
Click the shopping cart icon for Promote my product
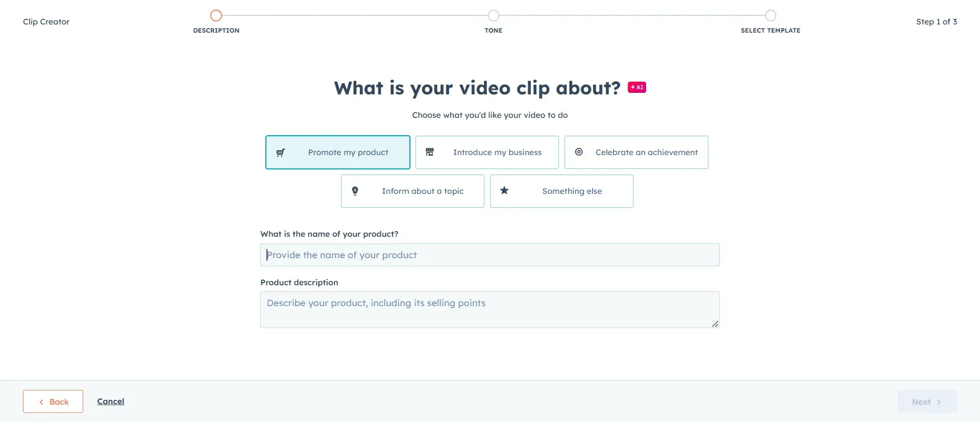pyautogui.click(x=280, y=153)
